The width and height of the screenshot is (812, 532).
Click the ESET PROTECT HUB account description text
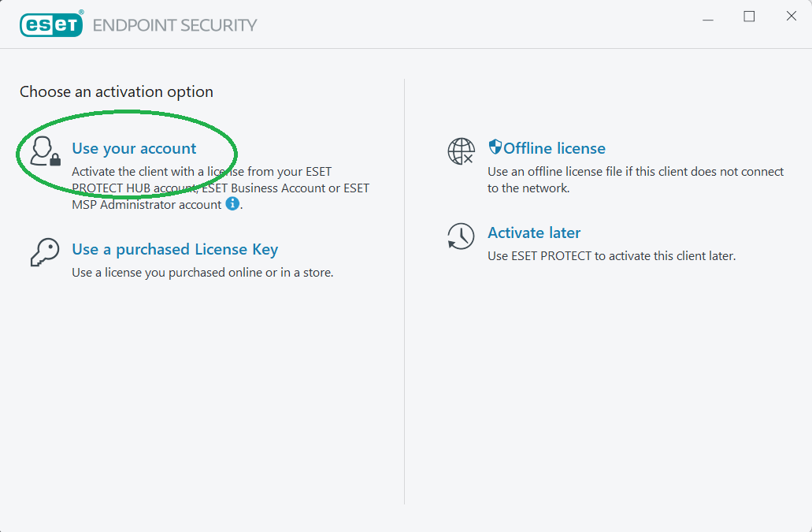221,188
